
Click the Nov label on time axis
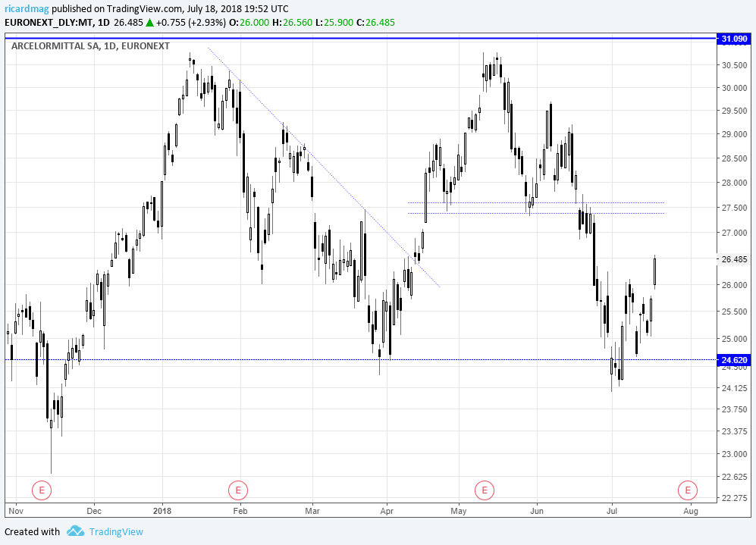[x=16, y=511]
